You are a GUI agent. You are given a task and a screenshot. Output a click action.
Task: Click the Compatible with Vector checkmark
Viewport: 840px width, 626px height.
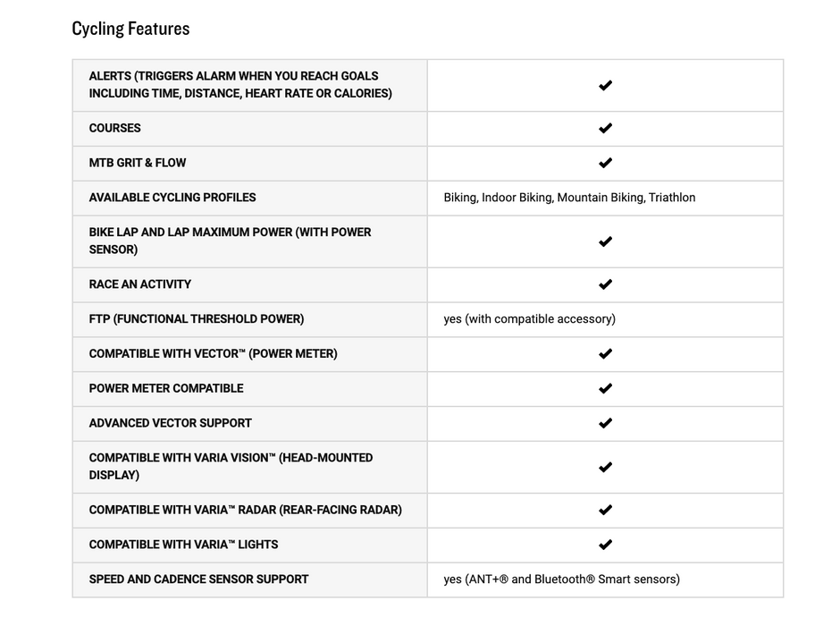click(605, 354)
